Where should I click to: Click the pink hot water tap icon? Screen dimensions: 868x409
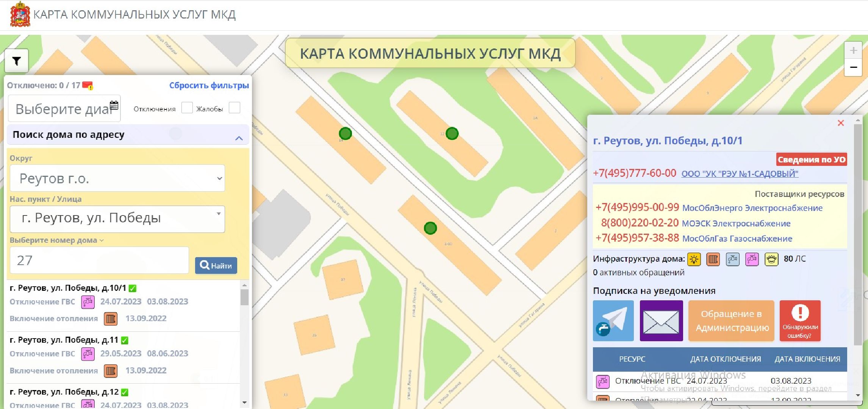pos(751,259)
